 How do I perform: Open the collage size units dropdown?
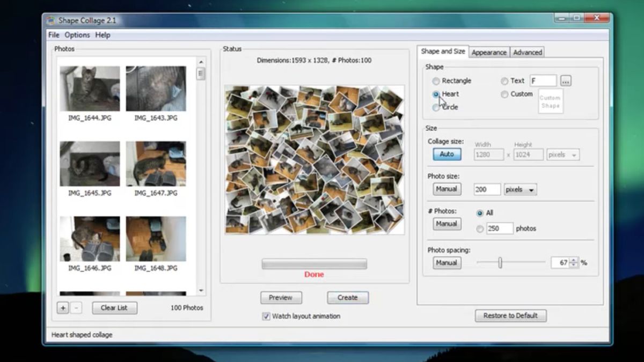click(562, 154)
